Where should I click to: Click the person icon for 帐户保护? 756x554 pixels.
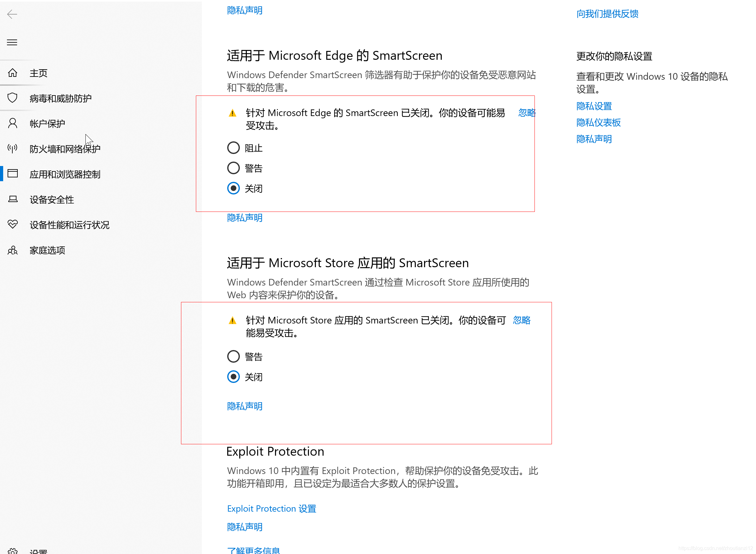click(x=12, y=123)
